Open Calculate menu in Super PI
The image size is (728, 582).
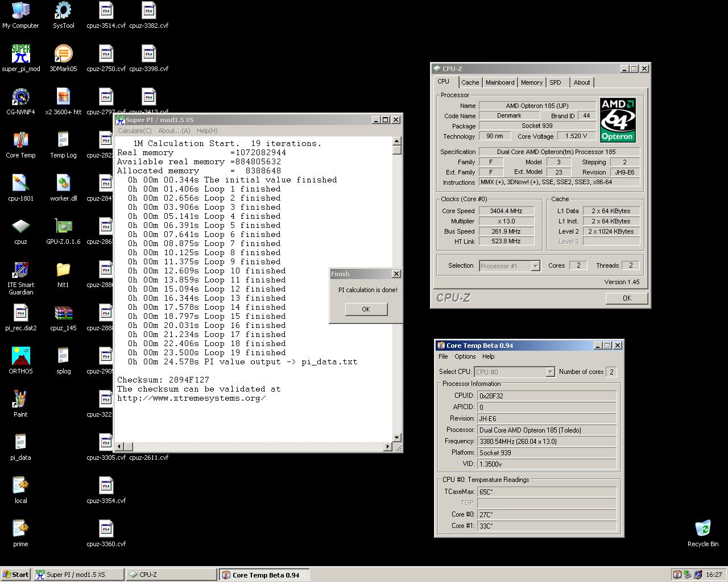pos(134,131)
